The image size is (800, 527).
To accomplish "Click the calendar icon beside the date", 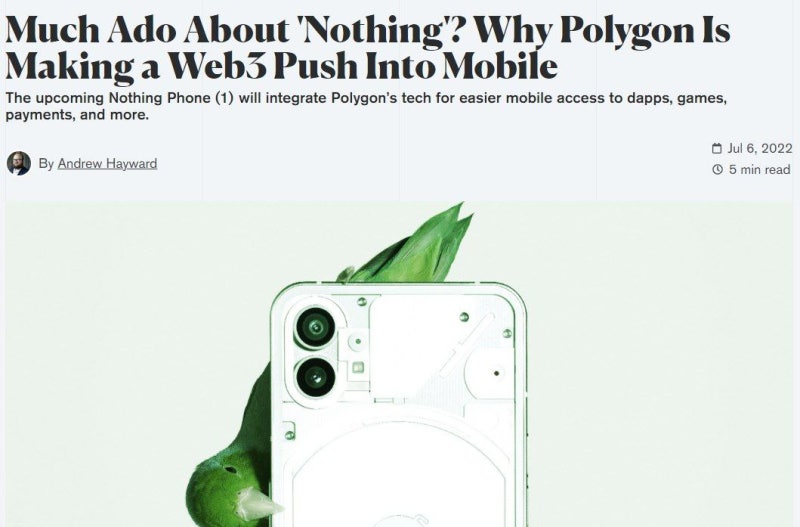I will [x=717, y=148].
